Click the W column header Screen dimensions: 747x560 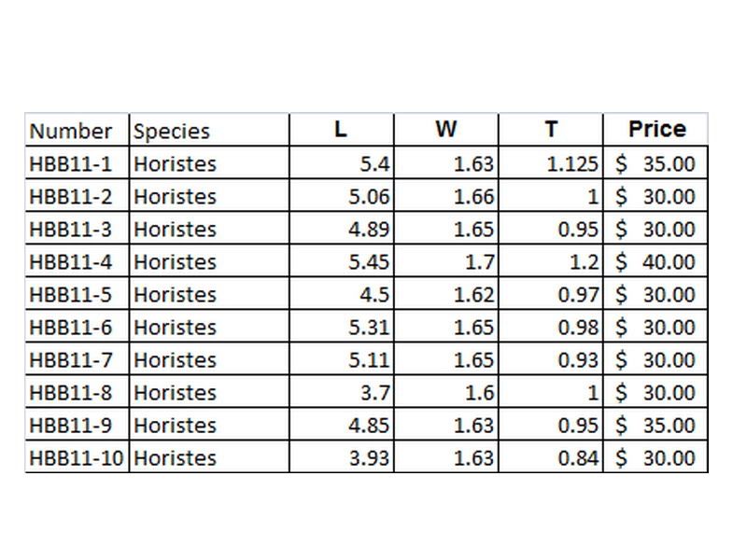click(446, 130)
